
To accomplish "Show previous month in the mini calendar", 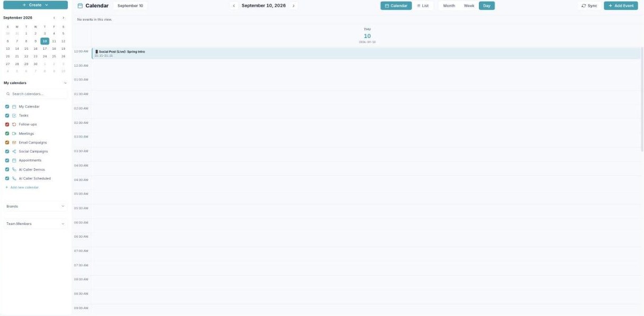I will pyautogui.click(x=54, y=18).
